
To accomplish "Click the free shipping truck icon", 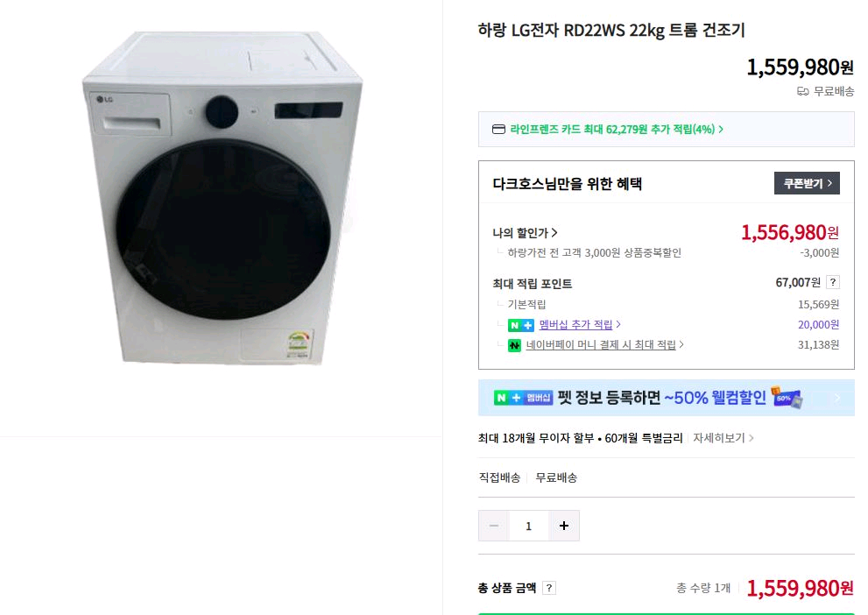I will coord(802,91).
